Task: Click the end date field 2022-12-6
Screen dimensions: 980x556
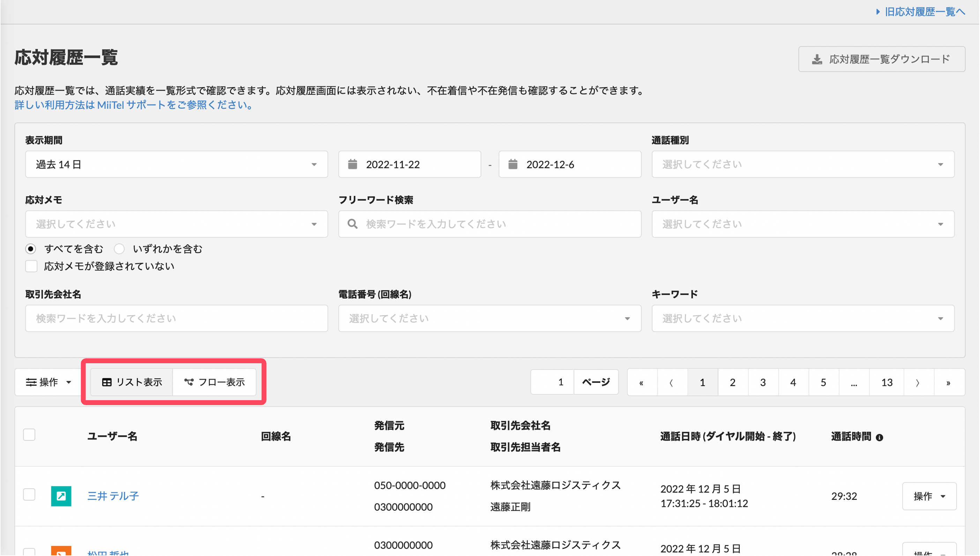Action: point(570,164)
